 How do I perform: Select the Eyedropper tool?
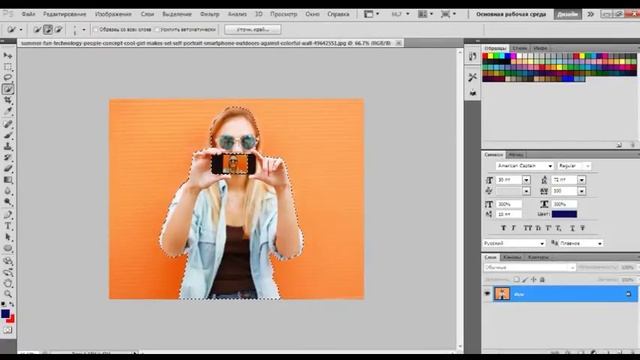point(8,111)
